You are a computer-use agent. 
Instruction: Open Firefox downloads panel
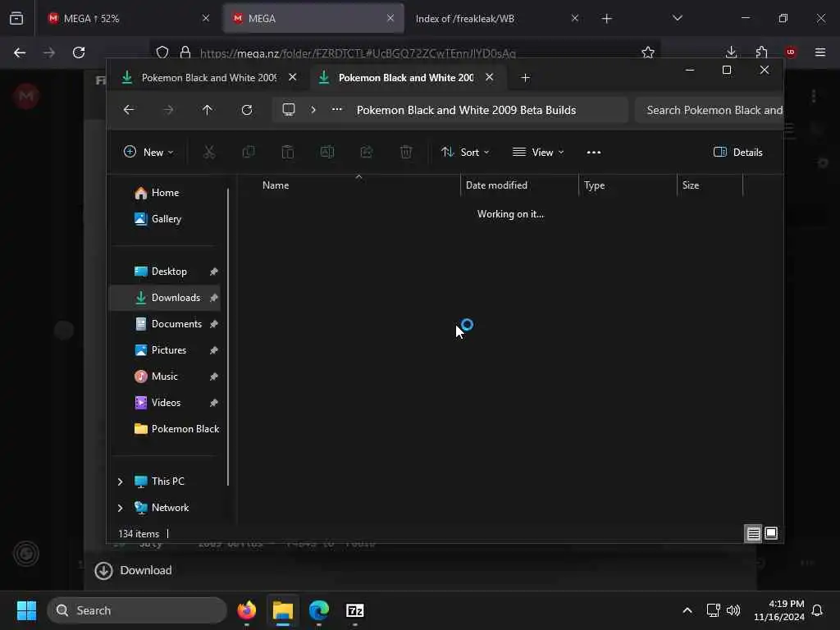point(731,52)
